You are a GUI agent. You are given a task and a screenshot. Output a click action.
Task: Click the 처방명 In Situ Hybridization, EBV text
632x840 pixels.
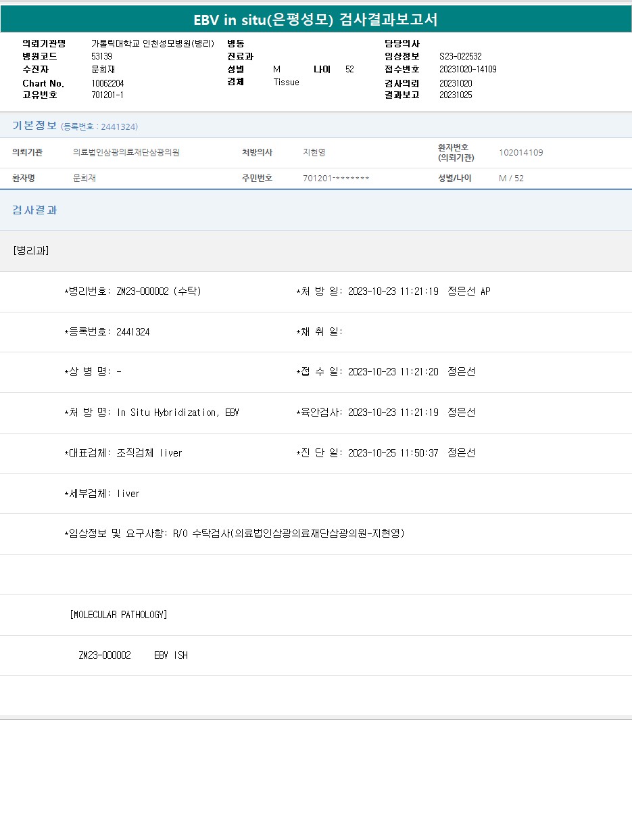tap(178, 413)
